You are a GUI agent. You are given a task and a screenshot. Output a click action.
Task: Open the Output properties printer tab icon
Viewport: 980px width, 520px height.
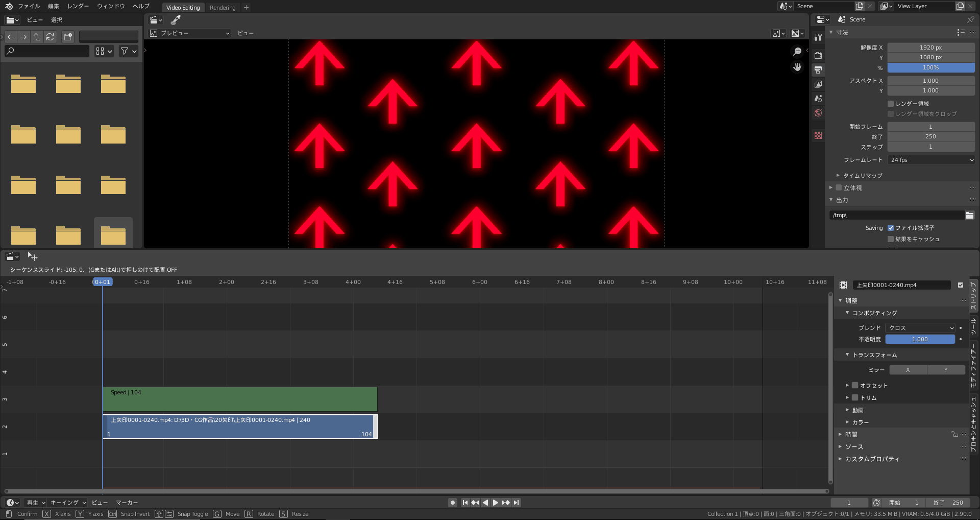pos(818,70)
